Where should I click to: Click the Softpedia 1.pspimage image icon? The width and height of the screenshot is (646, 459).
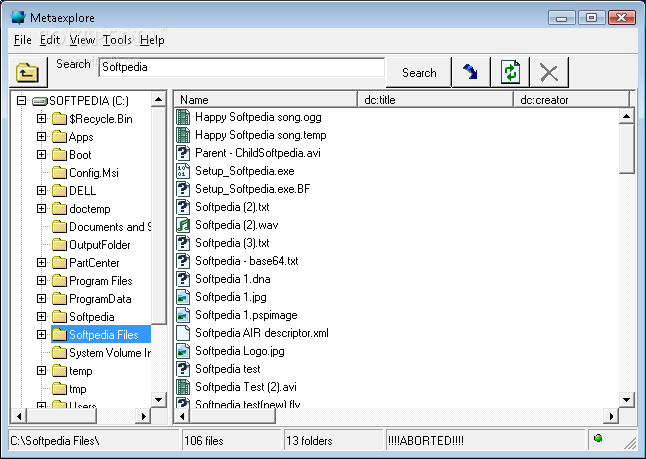pyautogui.click(x=183, y=315)
